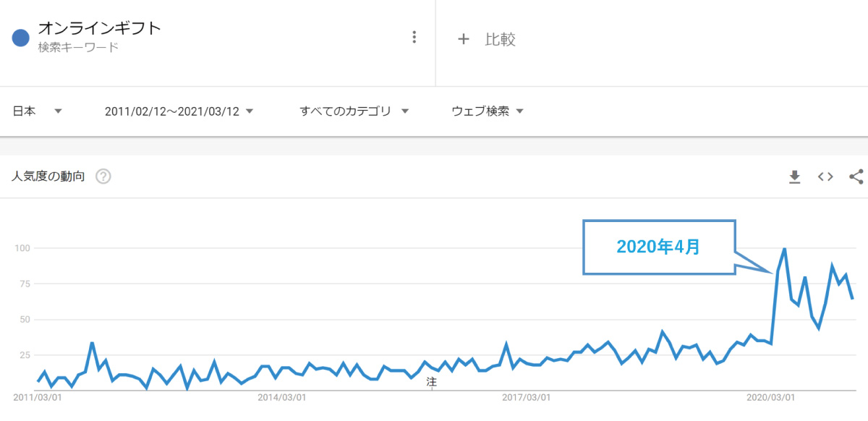Image resolution: width=868 pixels, height=421 pixels.
Task: Open the ウェブ検索 search type dropdown
Action: [x=487, y=111]
